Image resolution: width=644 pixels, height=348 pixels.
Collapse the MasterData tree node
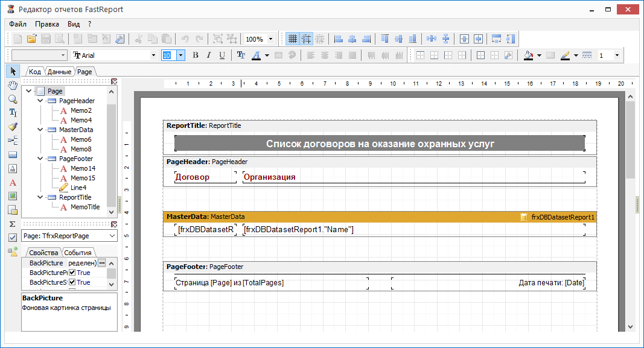(40, 130)
